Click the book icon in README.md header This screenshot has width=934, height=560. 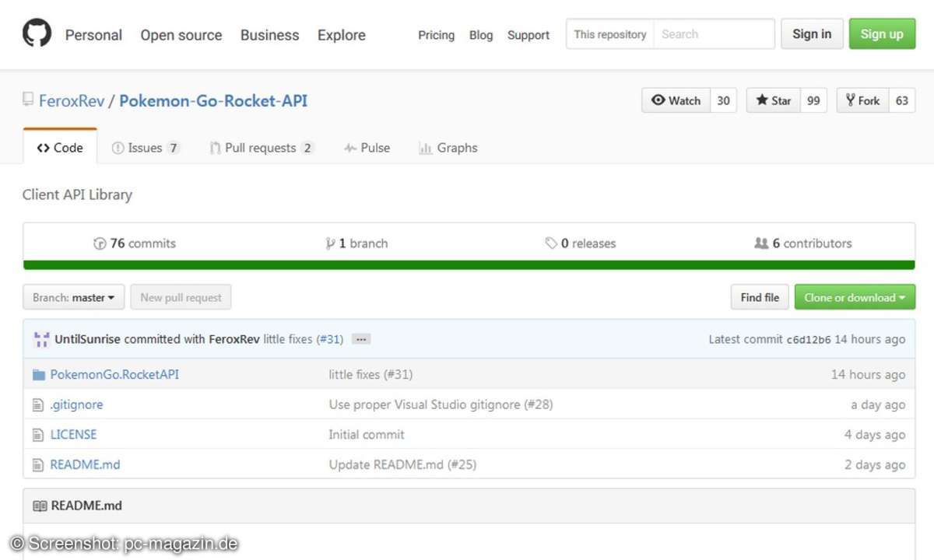(x=40, y=506)
